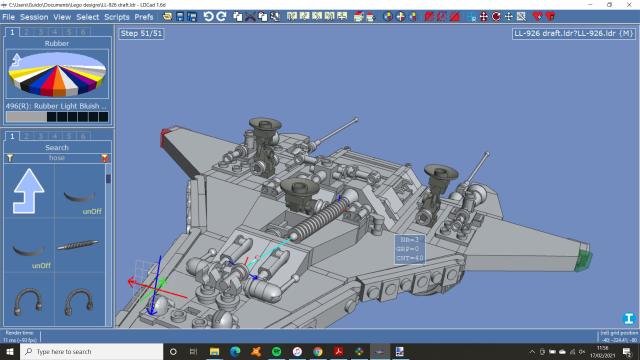
Task: Open the Scripts menu
Action: (x=116, y=17)
